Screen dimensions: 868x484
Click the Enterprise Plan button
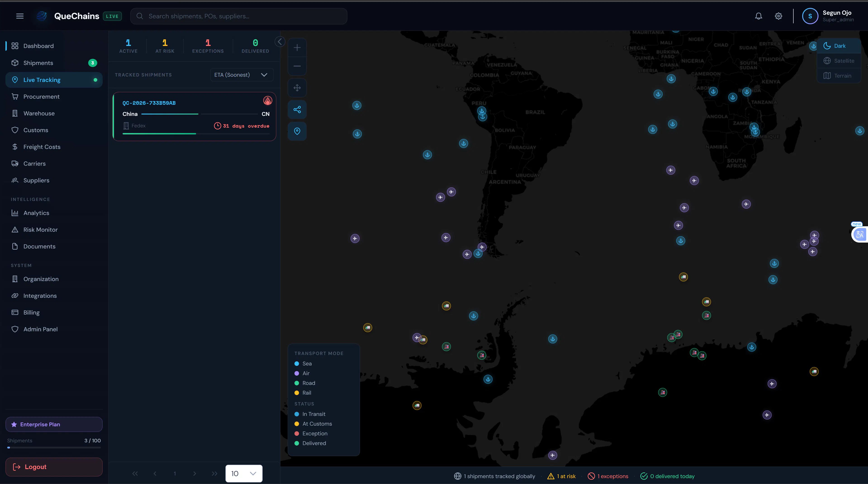pos(54,424)
